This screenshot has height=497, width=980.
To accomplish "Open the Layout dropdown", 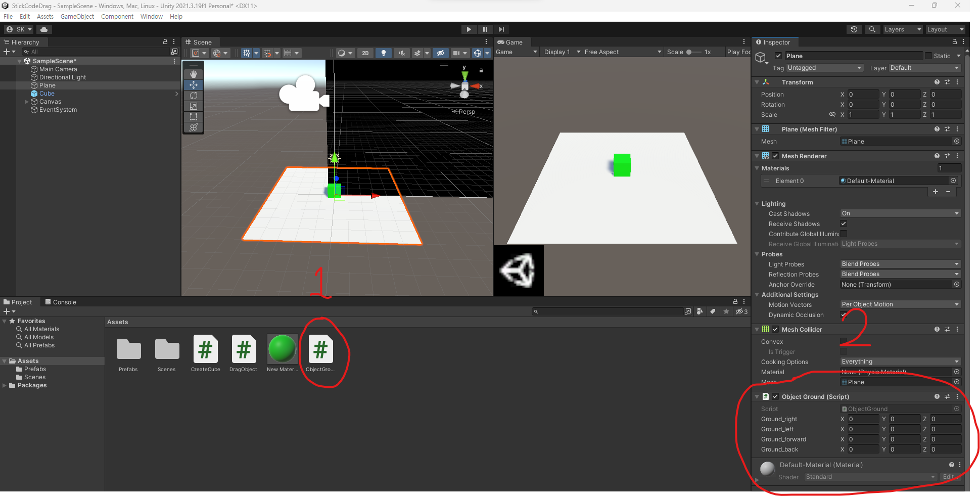I will [945, 29].
